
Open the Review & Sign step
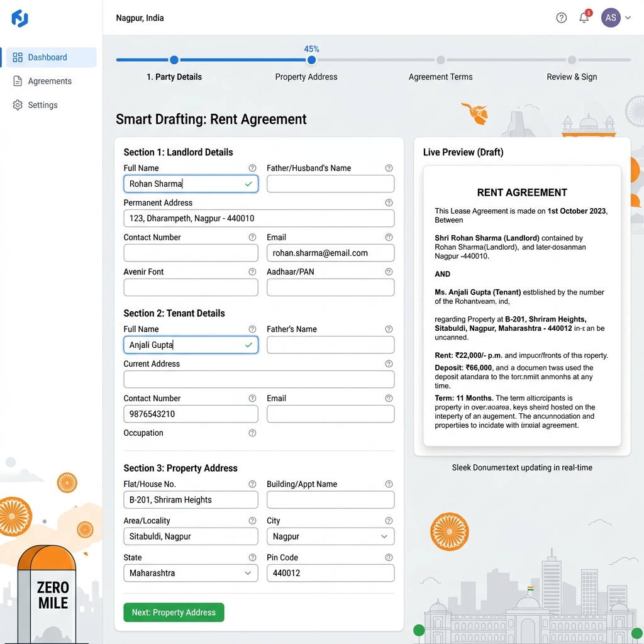(572, 77)
